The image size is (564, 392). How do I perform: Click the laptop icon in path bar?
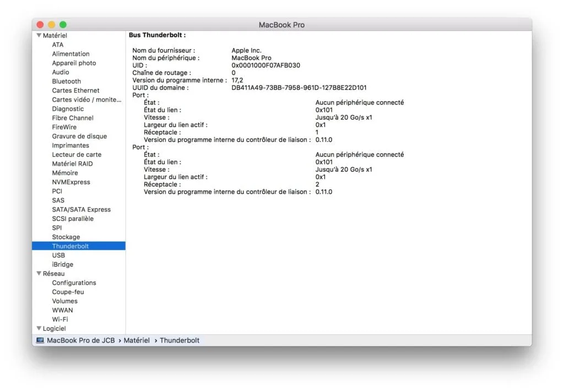click(40, 340)
